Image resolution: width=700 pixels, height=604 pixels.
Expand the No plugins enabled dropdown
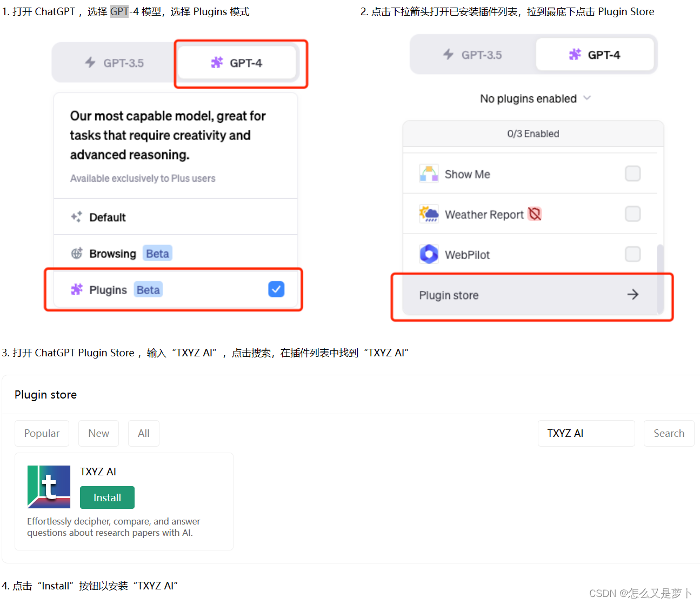point(535,98)
